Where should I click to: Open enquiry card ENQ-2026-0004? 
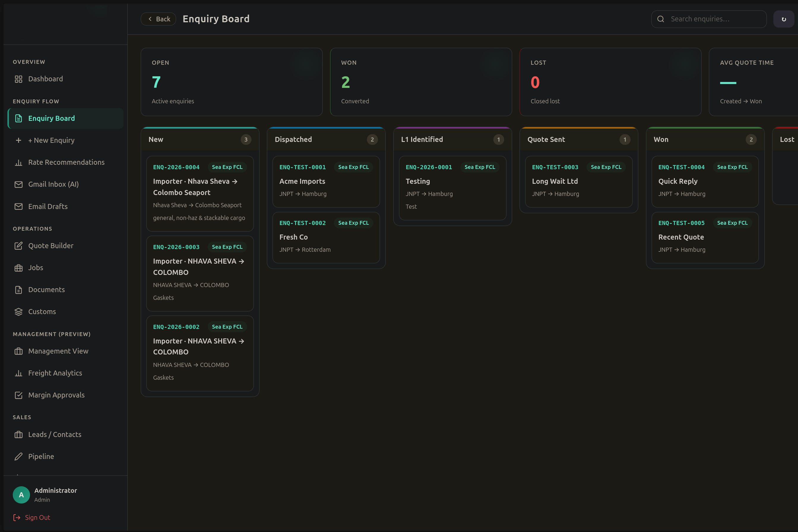pyautogui.click(x=200, y=194)
